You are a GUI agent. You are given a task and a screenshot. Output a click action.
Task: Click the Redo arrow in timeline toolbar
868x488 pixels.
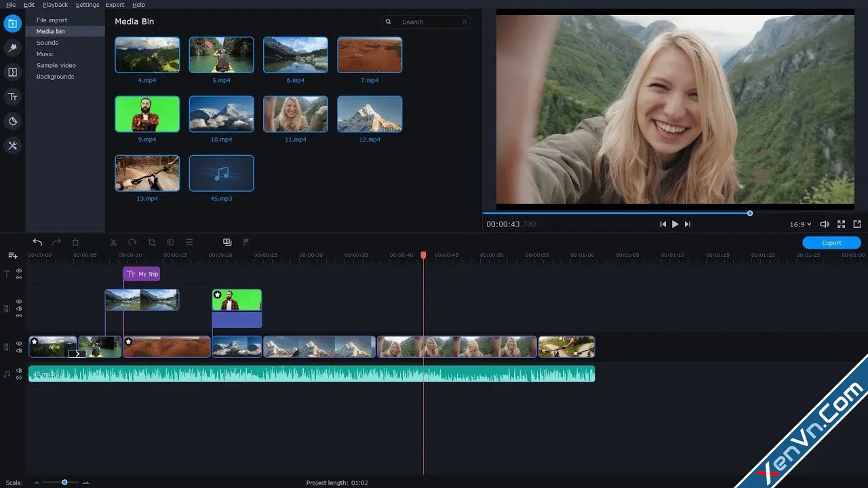click(56, 242)
